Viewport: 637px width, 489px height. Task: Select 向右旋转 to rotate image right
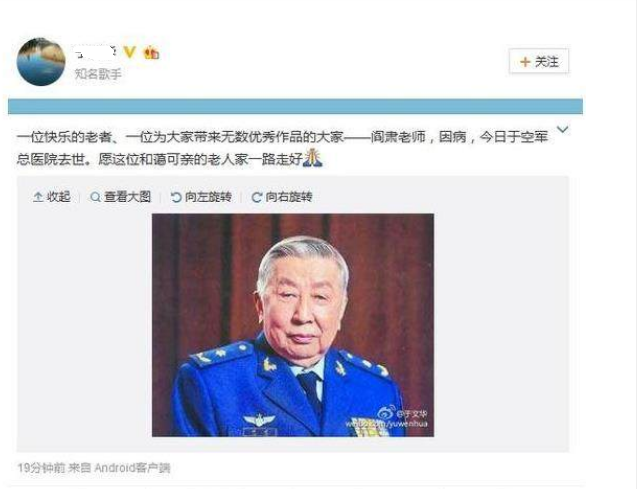pos(289,197)
